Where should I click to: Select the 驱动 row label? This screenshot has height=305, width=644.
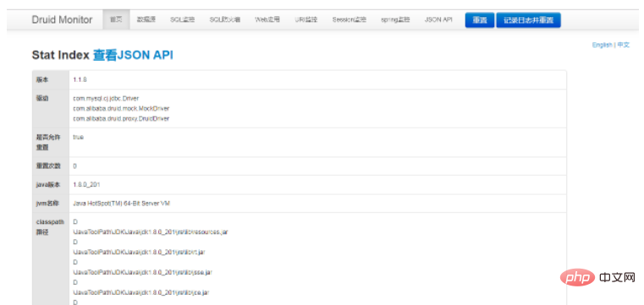coord(42,99)
